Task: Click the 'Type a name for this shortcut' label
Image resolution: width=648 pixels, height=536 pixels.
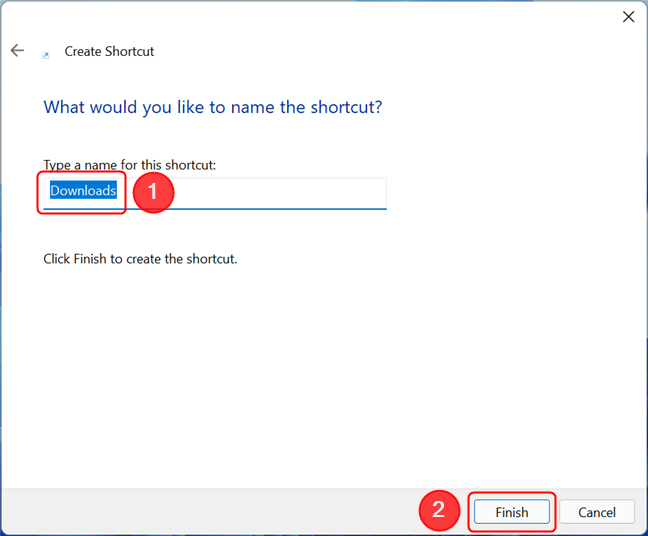Action: pyautogui.click(x=130, y=165)
